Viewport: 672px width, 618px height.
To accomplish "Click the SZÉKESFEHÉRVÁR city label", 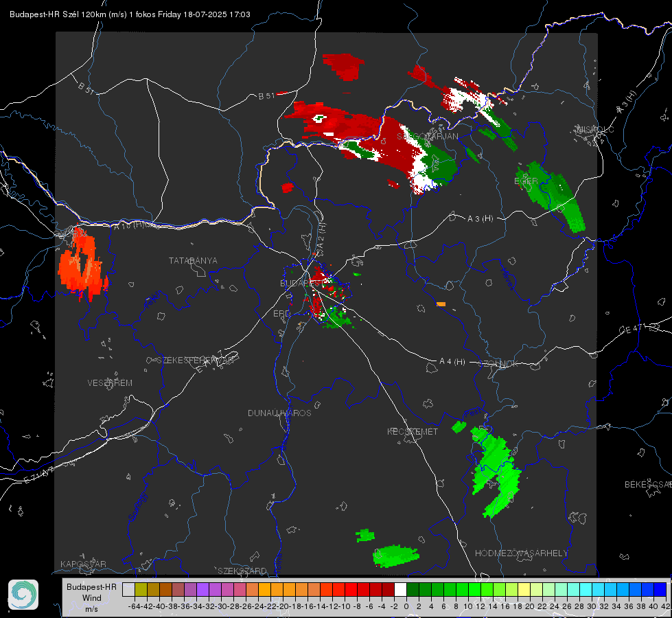I will coord(195,360).
